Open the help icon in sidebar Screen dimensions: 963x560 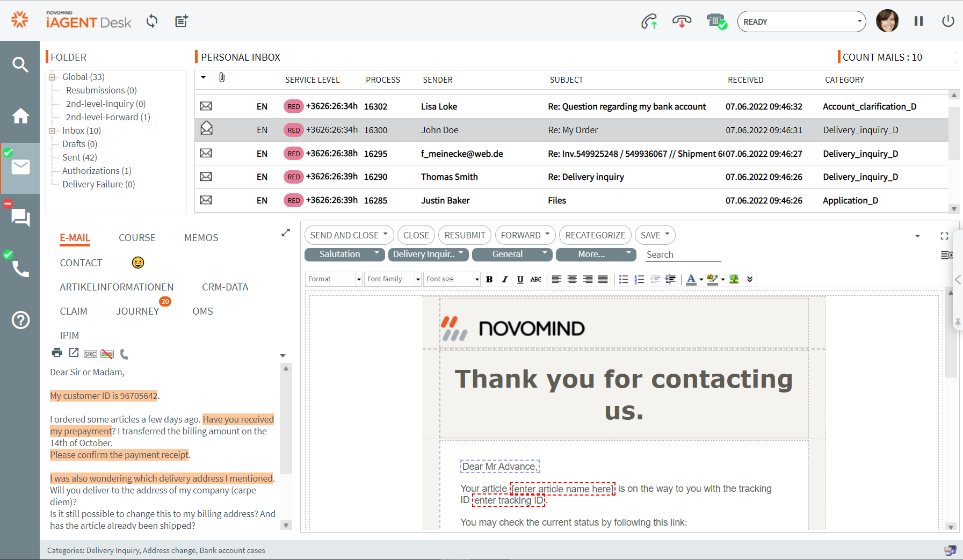tap(20, 320)
